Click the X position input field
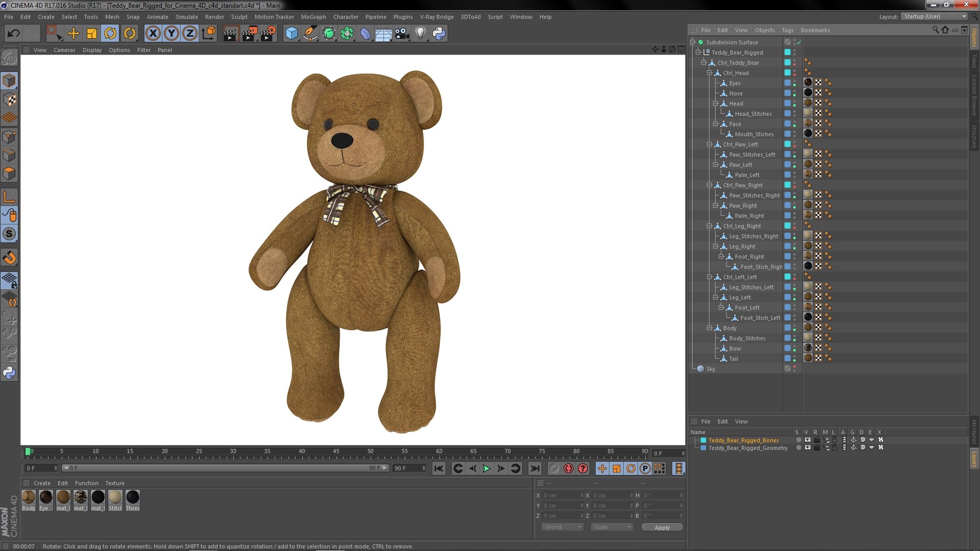Screen dimensions: 980x551 pos(562,495)
